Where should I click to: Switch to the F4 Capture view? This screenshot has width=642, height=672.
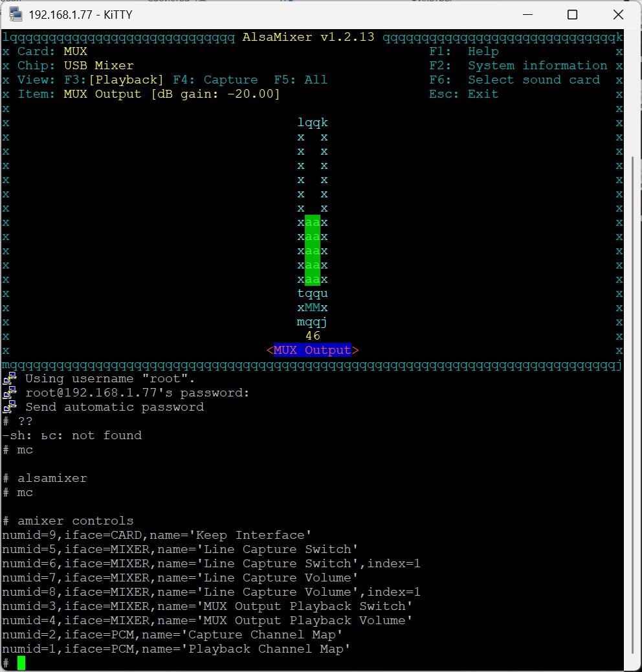215,80
